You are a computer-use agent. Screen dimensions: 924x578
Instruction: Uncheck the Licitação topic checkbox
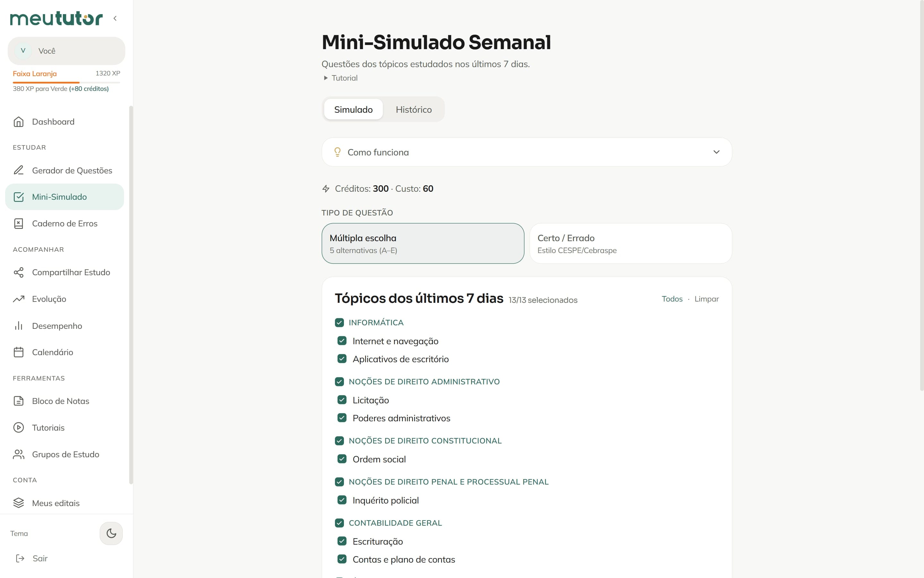pyautogui.click(x=342, y=400)
